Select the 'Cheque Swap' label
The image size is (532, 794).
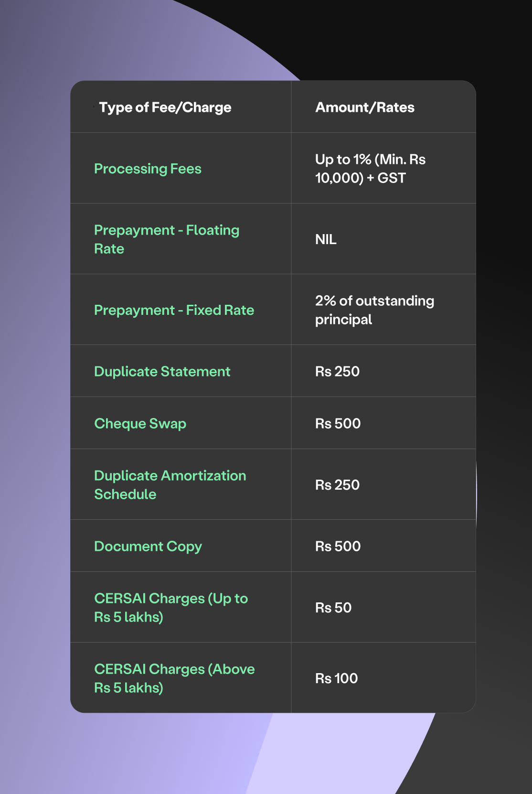click(x=140, y=424)
